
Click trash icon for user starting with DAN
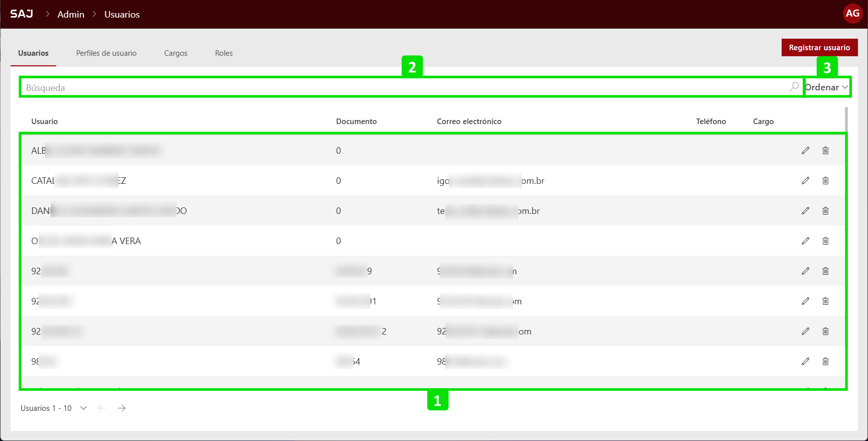(x=825, y=211)
